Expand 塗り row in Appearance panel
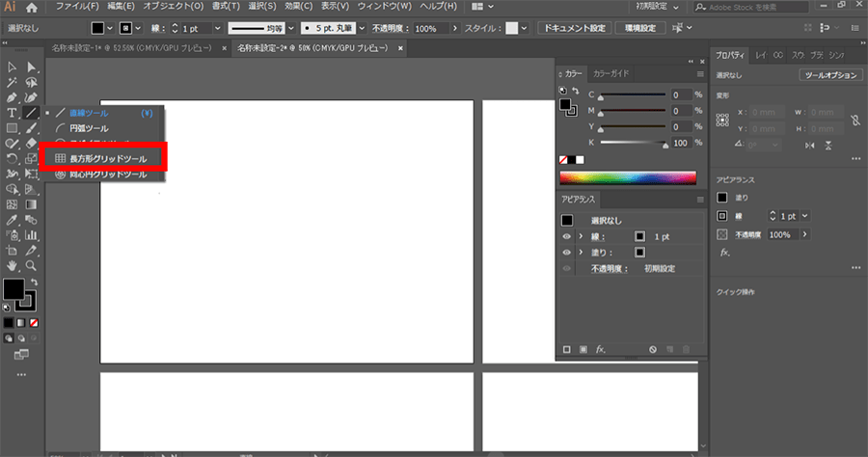868x457 pixels. (581, 252)
